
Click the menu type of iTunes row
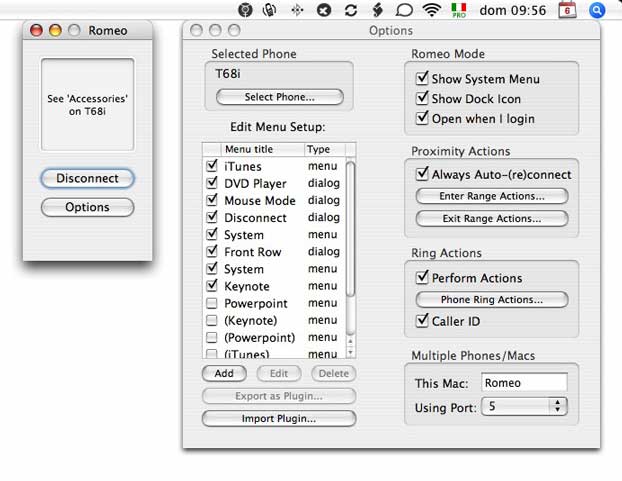[323, 166]
